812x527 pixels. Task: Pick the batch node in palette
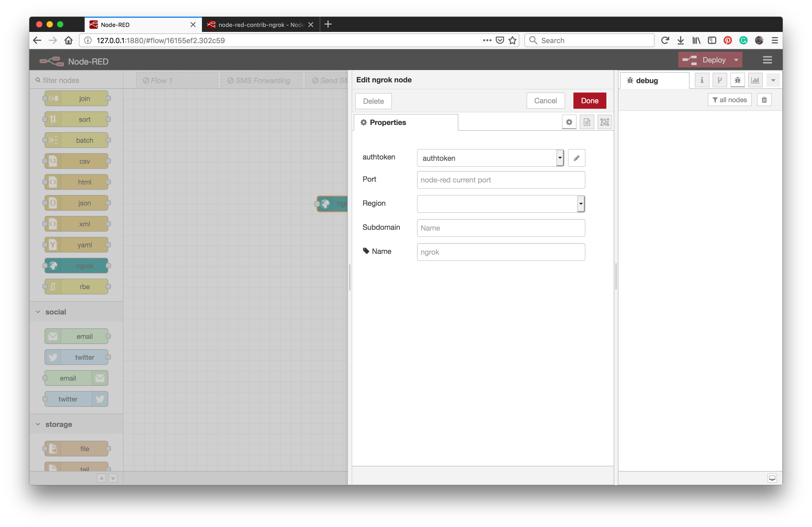tap(76, 140)
